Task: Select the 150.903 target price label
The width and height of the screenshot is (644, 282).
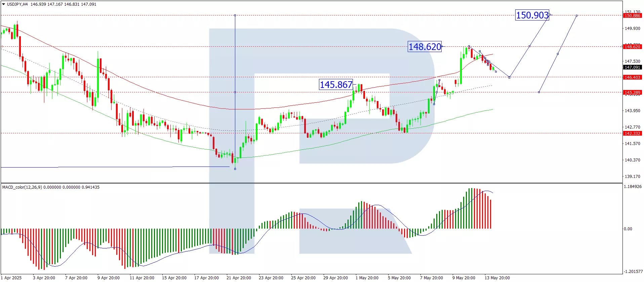Action: click(x=532, y=15)
